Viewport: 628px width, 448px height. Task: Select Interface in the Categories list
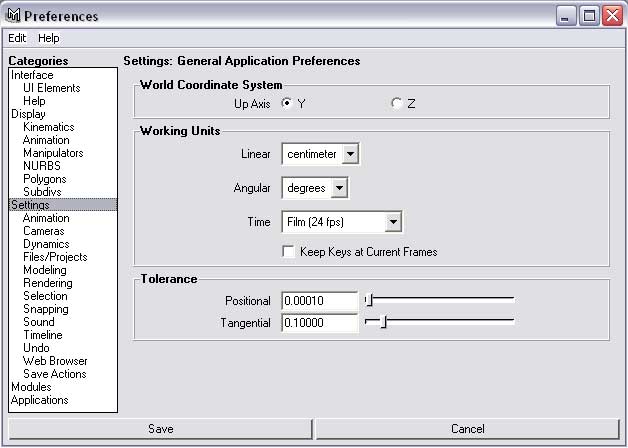(x=32, y=75)
